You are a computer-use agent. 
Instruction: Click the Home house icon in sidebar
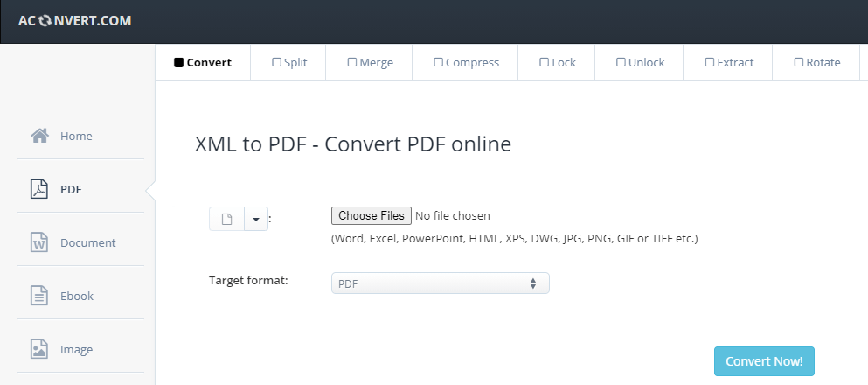coord(39,136)
